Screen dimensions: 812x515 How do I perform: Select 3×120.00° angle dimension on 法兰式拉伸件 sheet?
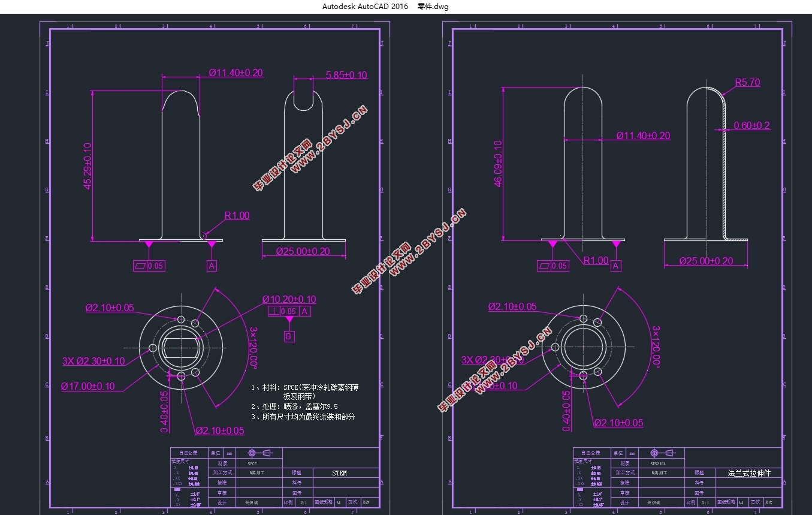pos(656,347)
